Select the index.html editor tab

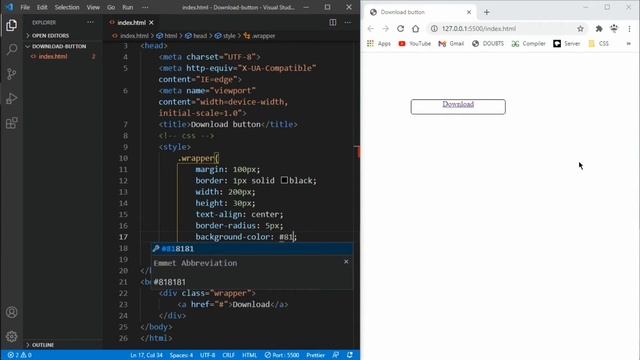point(131,22)
